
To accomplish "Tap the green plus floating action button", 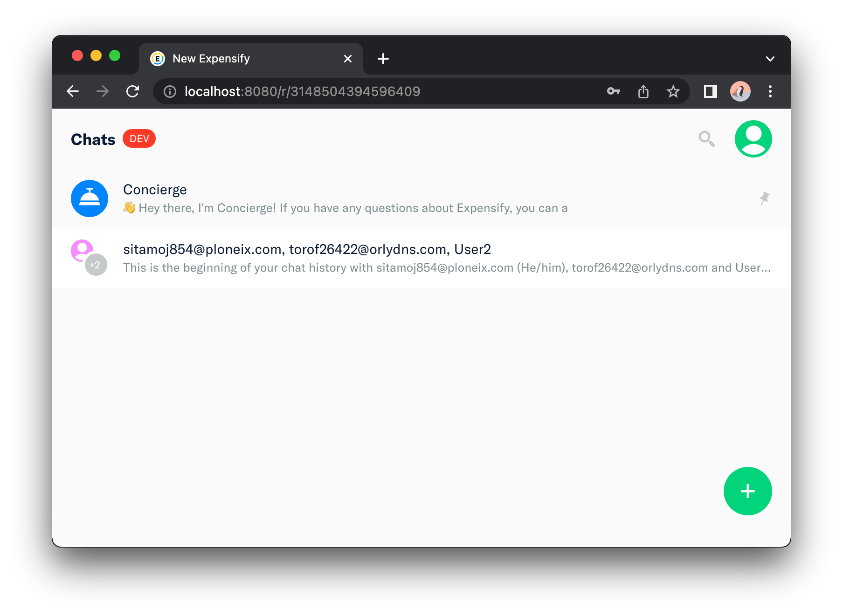I will (x=747, y=491).
